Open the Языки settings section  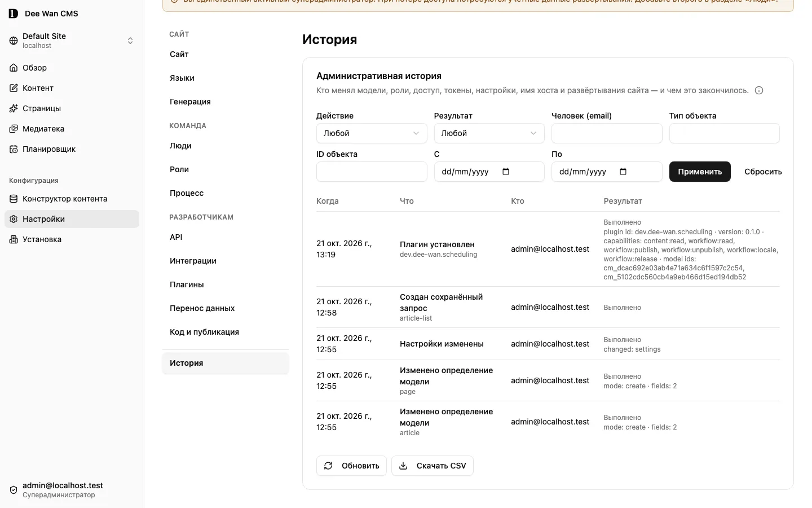click(x=226, y=78)
